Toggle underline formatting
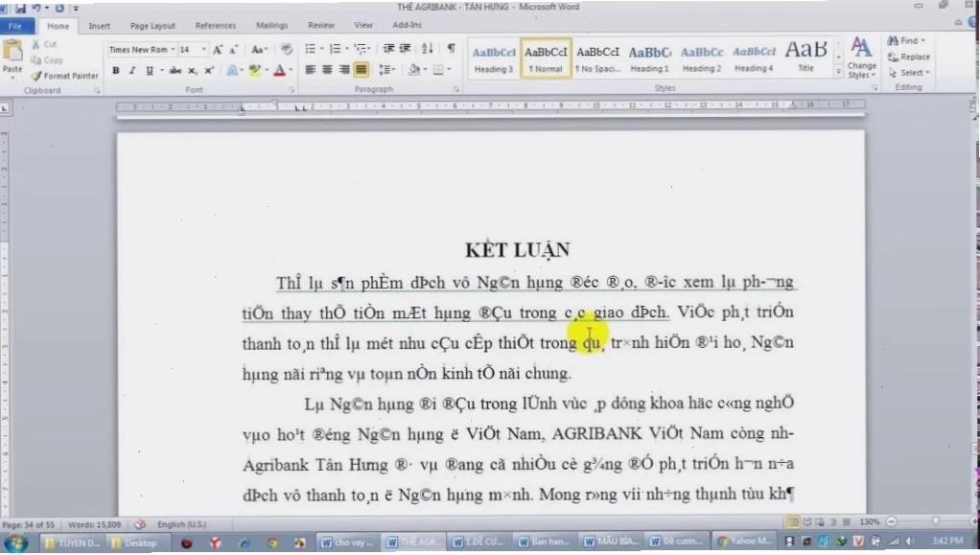Viewport: 980px width, 555px height. pyautogui.click(x=150, y=71)
